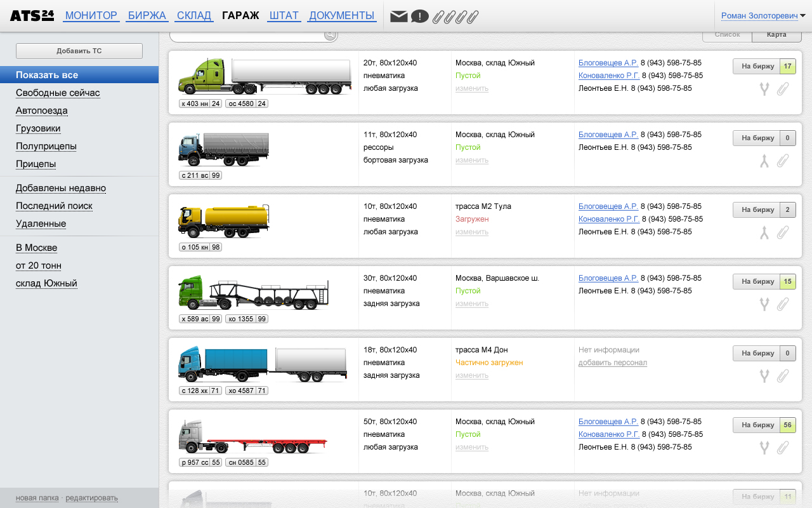Click paperclip icon for truck к 403 нн
Screen dimensions: 812x508
(x=783, y=89)
